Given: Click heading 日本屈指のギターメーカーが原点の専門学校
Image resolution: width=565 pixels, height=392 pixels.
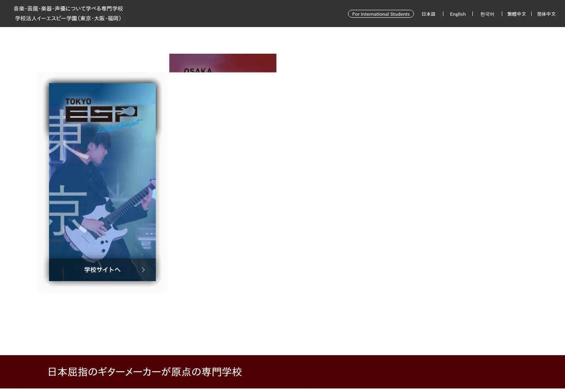Looking at the screenshot, I should [x=145, y=372].
